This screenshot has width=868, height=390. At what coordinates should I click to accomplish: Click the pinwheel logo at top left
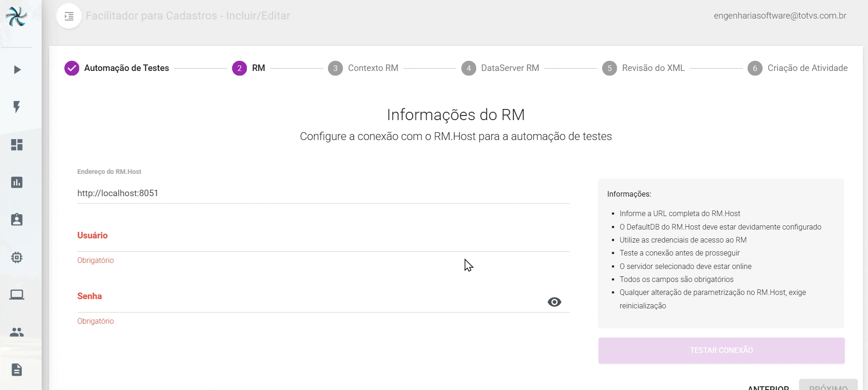[x=17, y=17]
